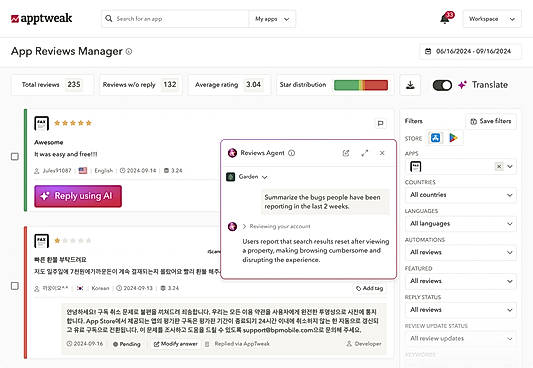Click the Search for an app field
Viewport: 533px width, 368px height.
click(175, 19)
